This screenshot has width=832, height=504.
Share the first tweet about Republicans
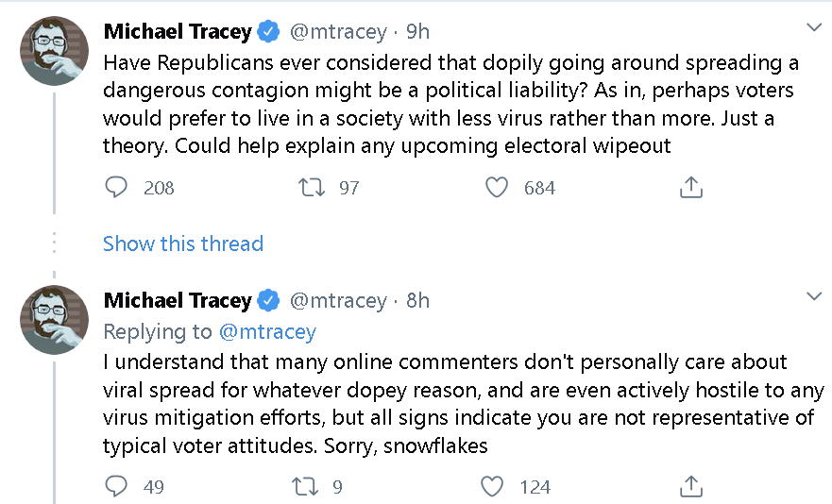click(x=691, y=187)
